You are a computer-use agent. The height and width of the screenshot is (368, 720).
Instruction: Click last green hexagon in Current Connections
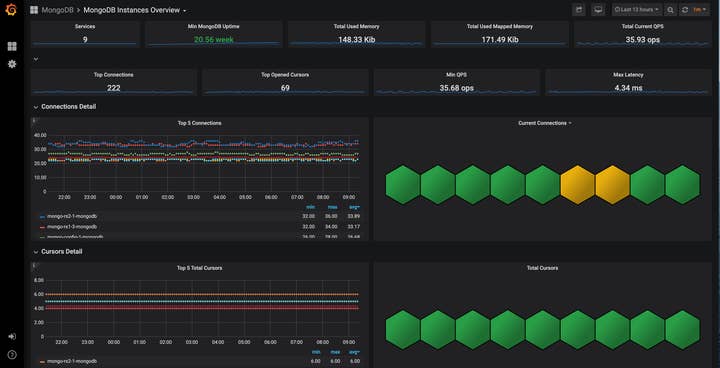coord(682,185)
